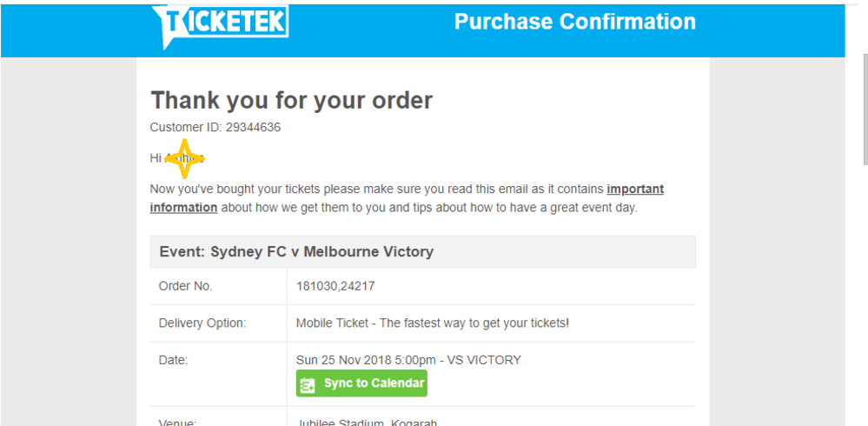Click the Date label in the table
The image size is (868, 426).
click(173, 360)
